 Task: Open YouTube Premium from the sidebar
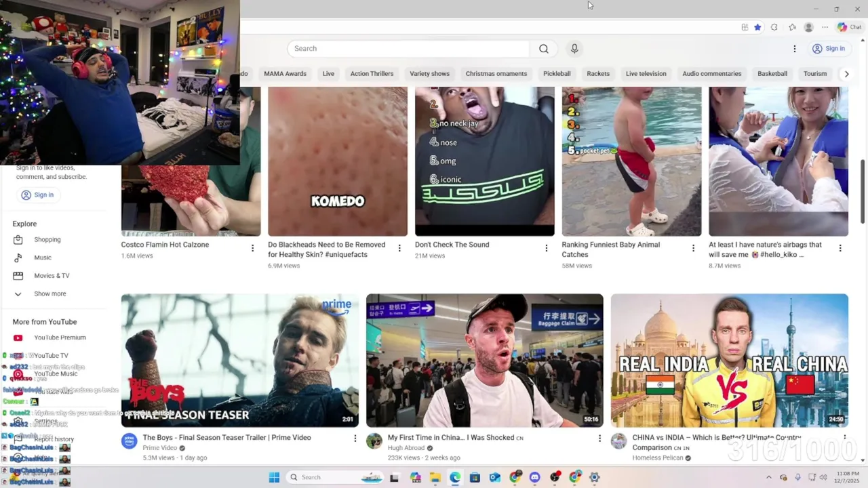click(x=60, y=338)
